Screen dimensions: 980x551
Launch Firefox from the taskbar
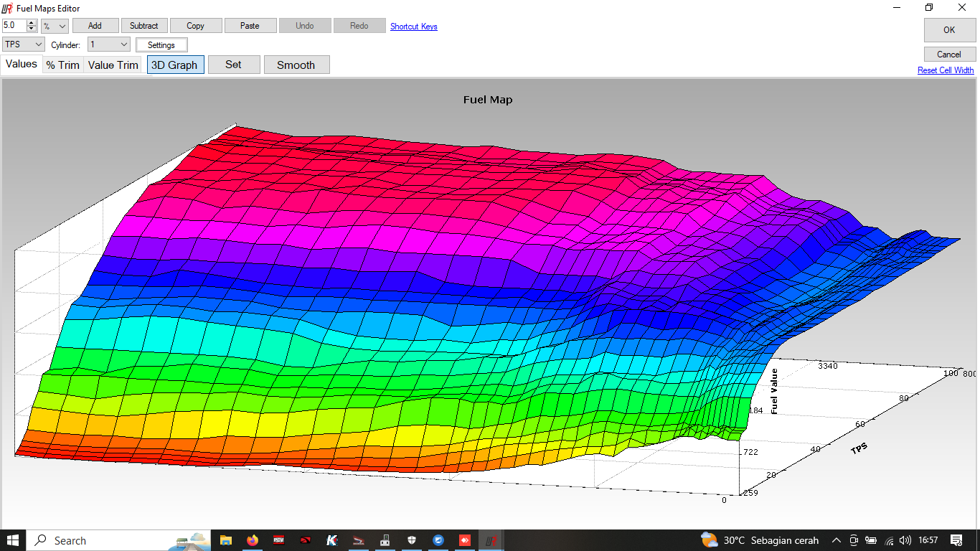tap(252, 540)
